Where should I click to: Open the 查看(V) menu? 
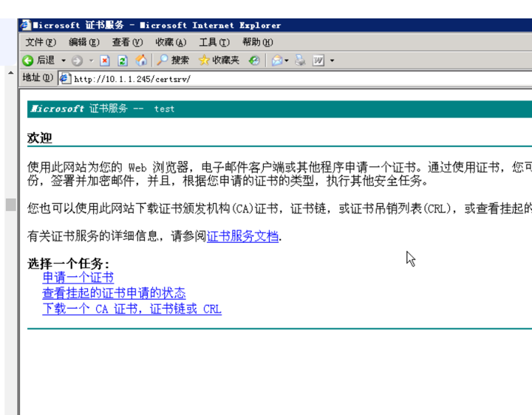pos(127,42)
